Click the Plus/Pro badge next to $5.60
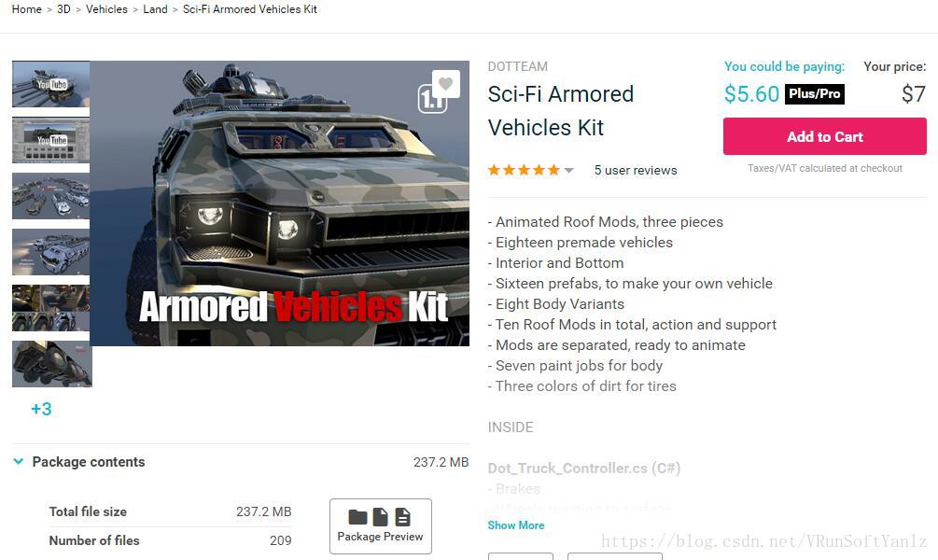Image resolution: width=938 pixels, height=560 pixels. click(x=814, y=94)
